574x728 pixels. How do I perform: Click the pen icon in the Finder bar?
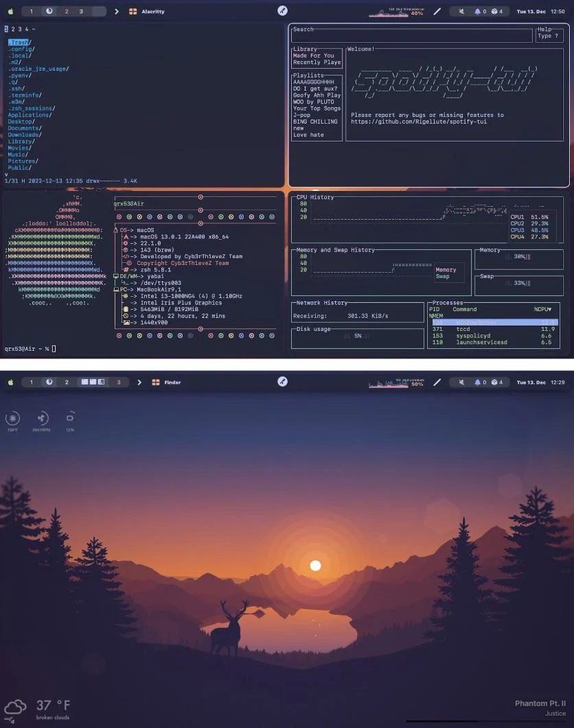pyautogui.click(x=437, y=382)
